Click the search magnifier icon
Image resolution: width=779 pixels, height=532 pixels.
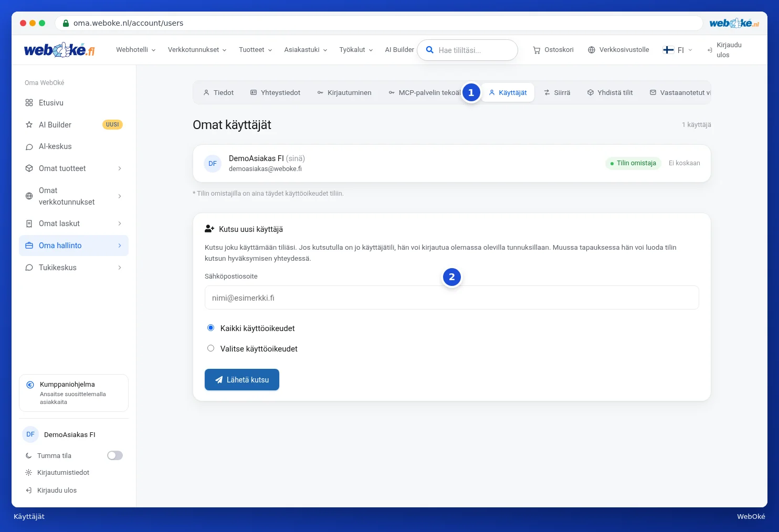pos(429,50)
